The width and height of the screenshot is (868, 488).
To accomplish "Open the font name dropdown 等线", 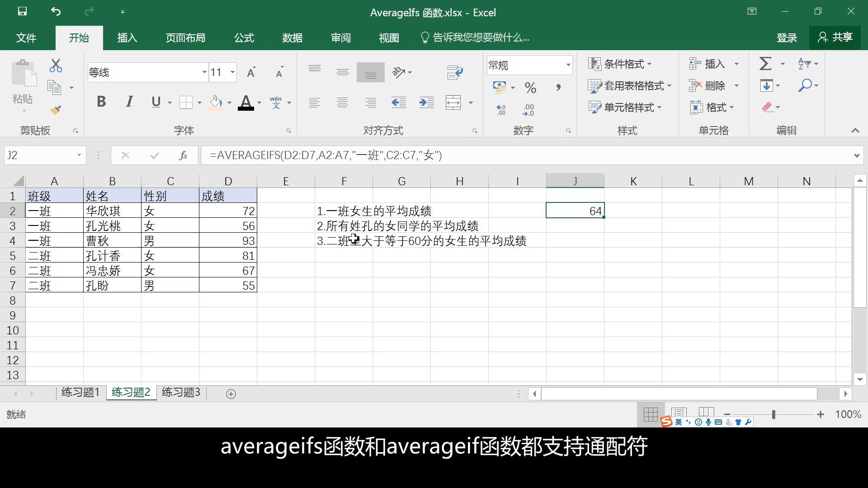I will coord(204,72).
